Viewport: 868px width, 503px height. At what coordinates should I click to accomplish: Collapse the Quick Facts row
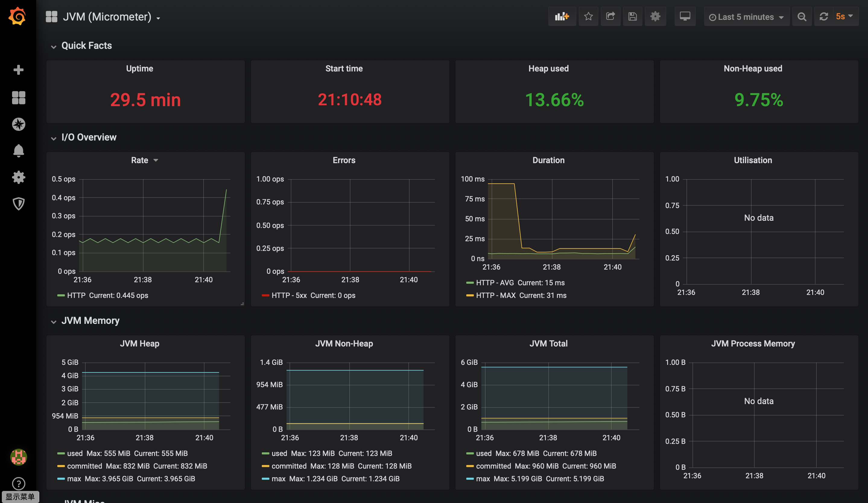pos(87,46)
